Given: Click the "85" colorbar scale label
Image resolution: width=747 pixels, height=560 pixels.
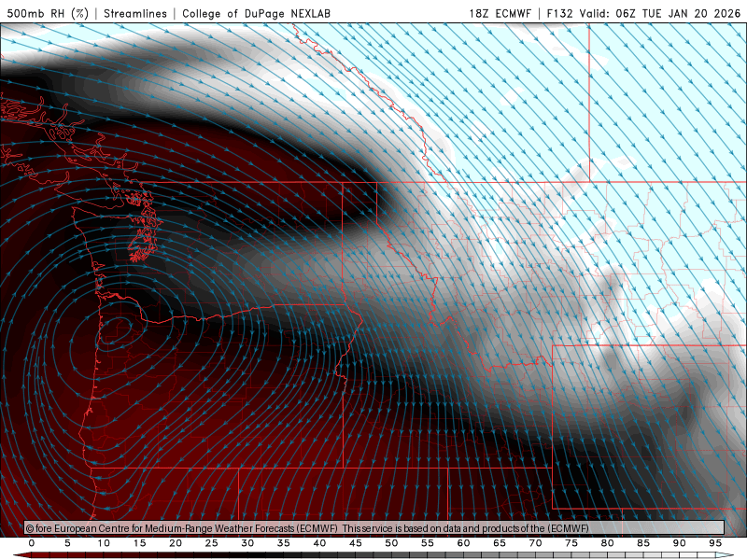Looking at the screenshot, I should (x=643, y=543).
